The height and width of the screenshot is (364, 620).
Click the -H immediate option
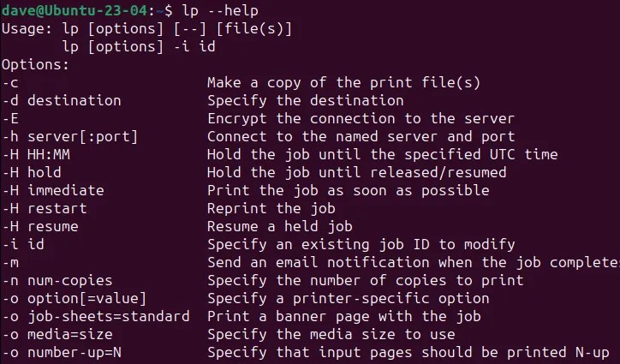53,190
